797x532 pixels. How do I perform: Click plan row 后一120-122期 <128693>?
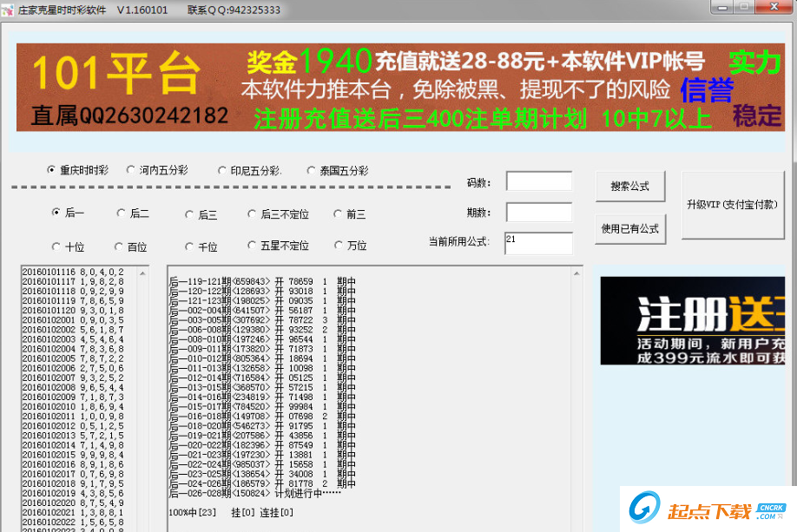(x=262, y=291)
